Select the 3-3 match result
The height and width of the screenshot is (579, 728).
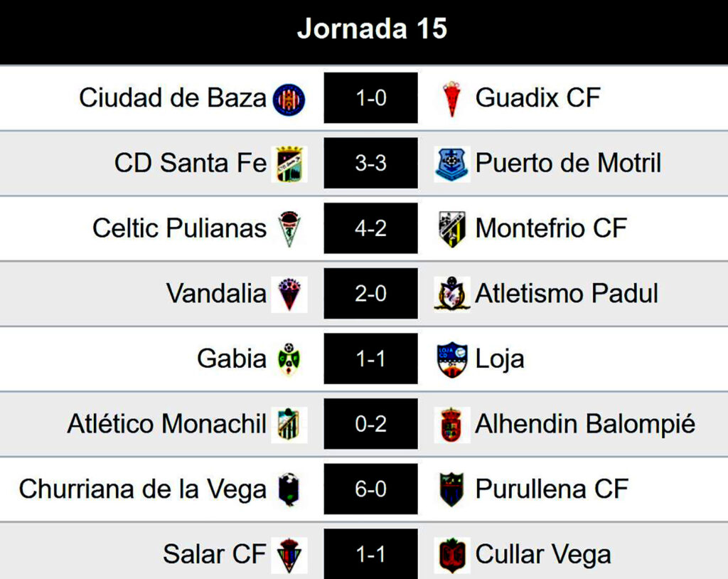370,164
